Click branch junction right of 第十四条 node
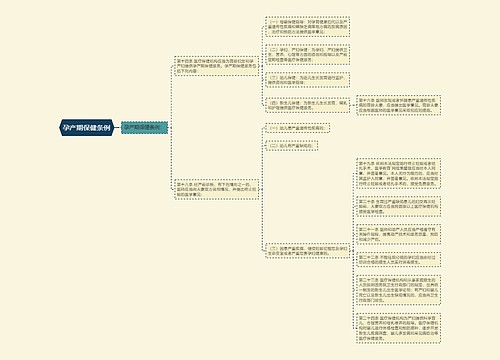Image resolution: width=500 pixels, height=360 pixels. [x=262, y=66]
